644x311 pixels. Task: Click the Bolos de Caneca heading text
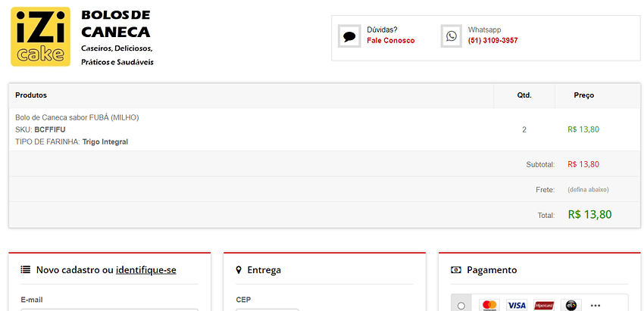pos(115,23)
